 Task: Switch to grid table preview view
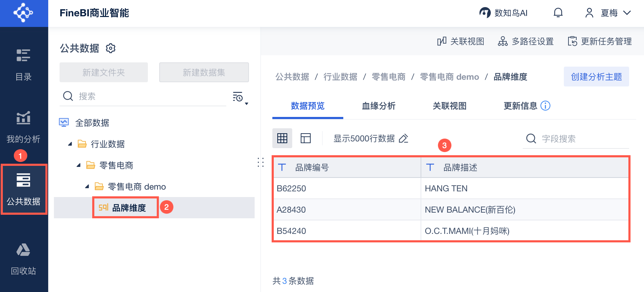[282, 138]
